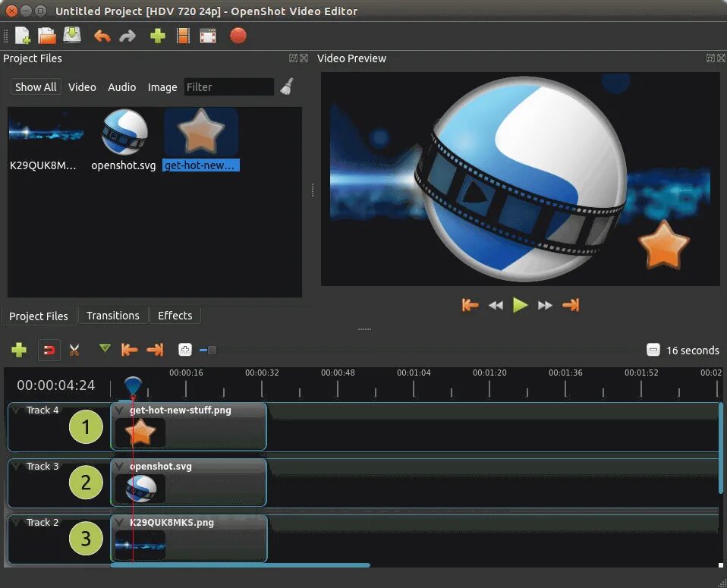727x588 pixels.
Task: Open the Choose Profile film strip icon
Action: [183, 36]
